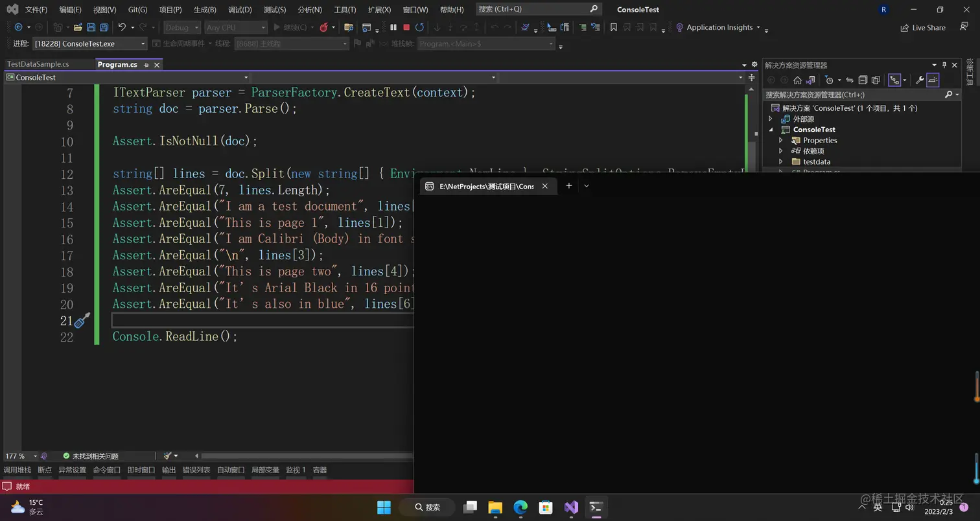
Task: Expand the 外部源 tree node
Action: tap(771, 119)
